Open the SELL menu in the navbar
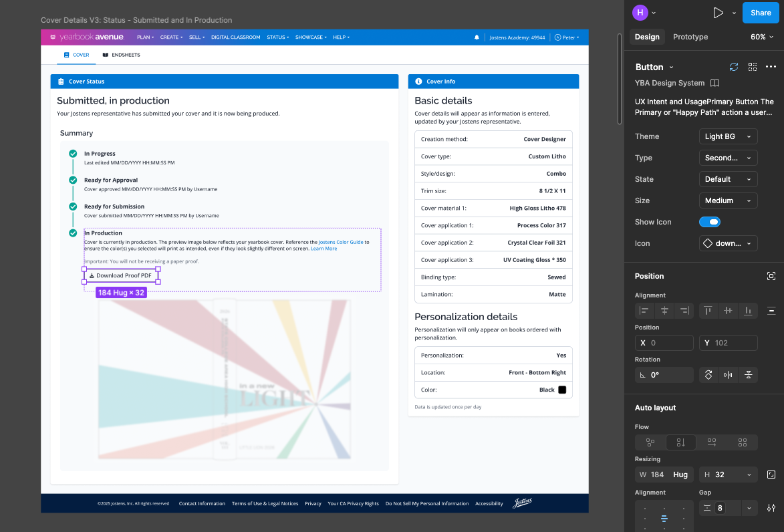Image resolution: width=784 pixels, height=532 pixels. click(197, 37)
